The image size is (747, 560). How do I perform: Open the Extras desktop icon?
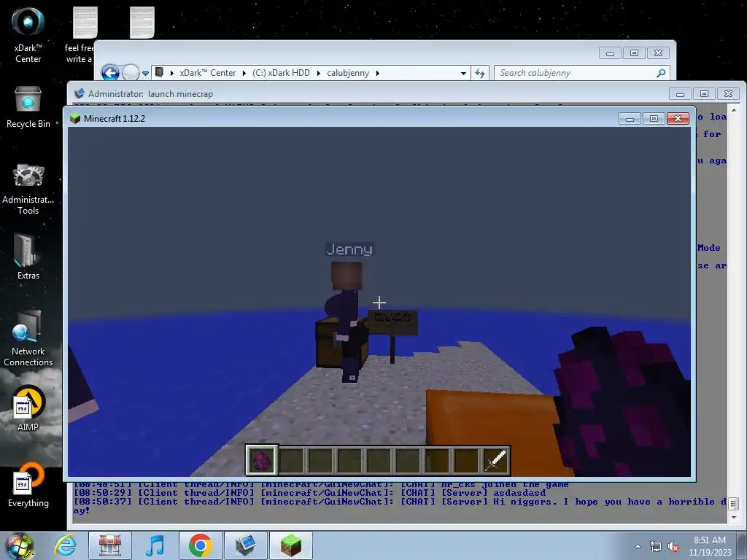[28, 256]
